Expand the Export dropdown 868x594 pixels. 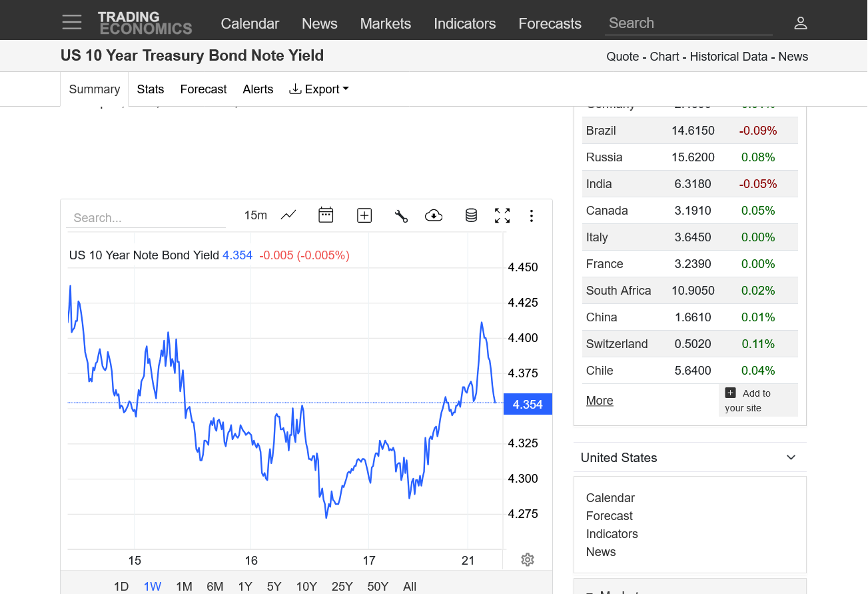pyautogui.click(x=319, y=89)
